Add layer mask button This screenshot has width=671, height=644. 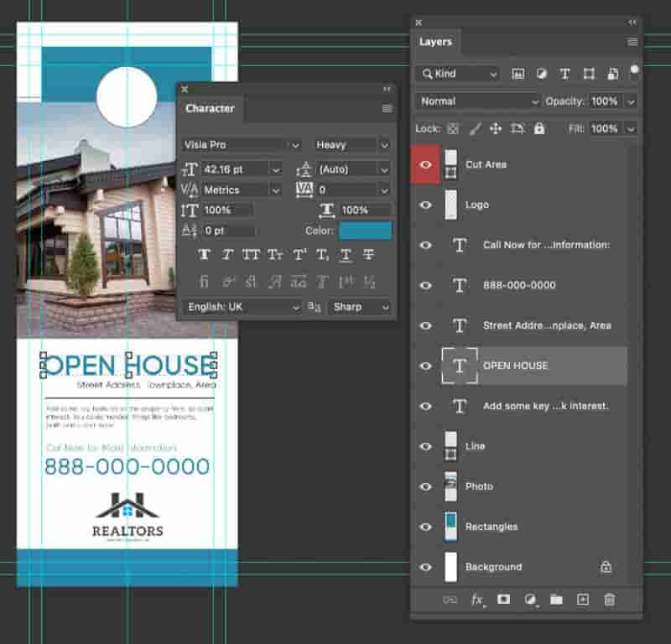[503, 599]
